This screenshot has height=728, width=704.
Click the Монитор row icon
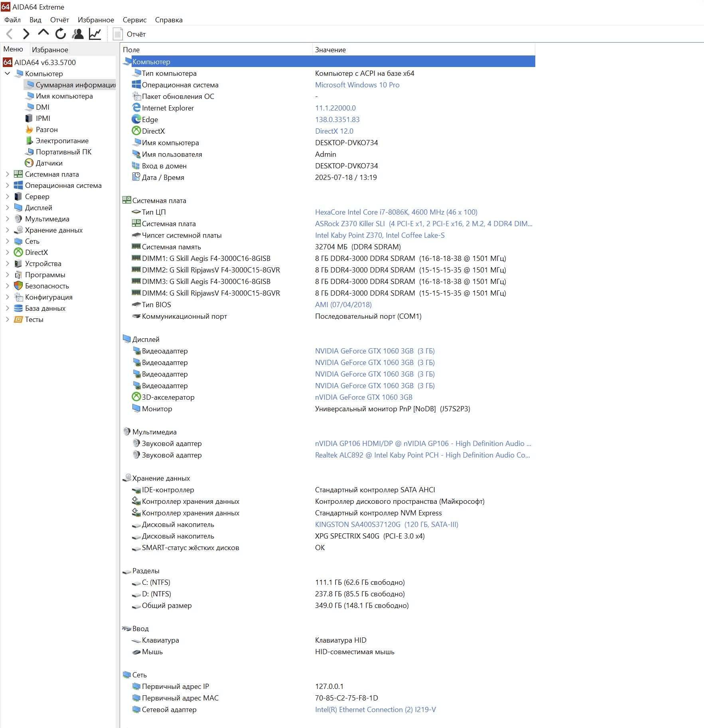click(136, 408)
